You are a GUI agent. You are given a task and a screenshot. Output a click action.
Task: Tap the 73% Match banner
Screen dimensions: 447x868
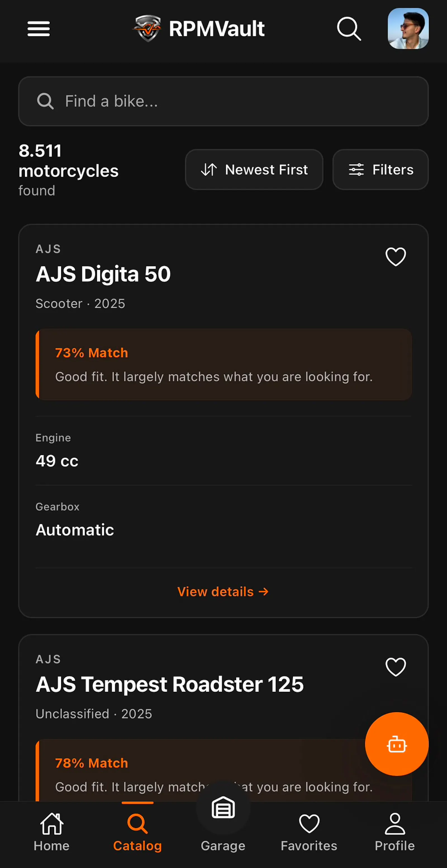[223, 365]
